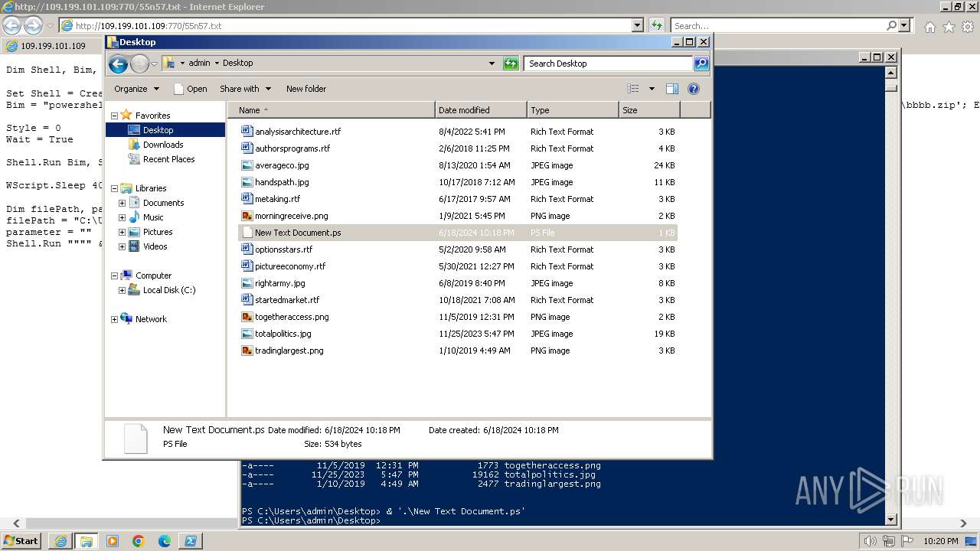Click the refresh icon beside the Desktop address bar
The image size is (980, 551).
[511, 64]
